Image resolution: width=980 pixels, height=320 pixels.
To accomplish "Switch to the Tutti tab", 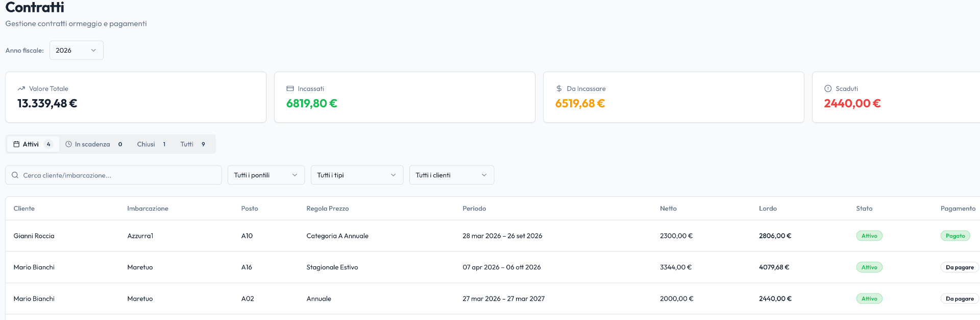I will (x=193, y=144).
